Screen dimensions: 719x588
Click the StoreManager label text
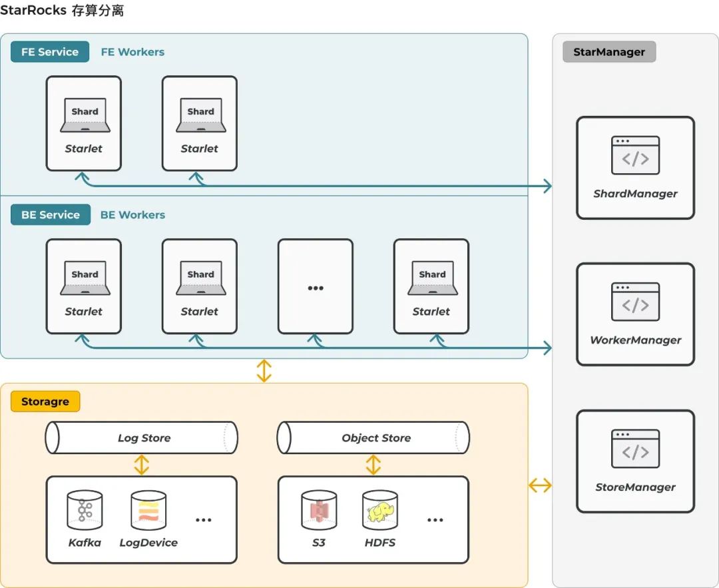(635, 487)
